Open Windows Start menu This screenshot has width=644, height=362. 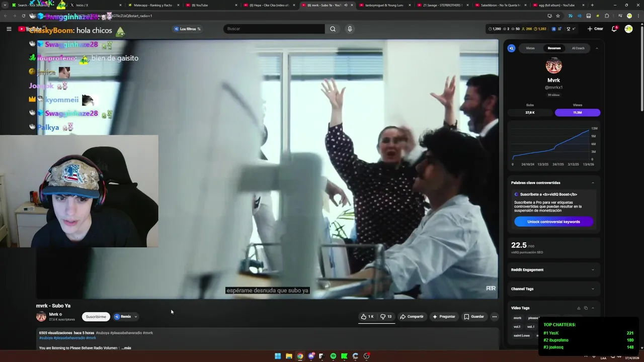pos(278,356)
